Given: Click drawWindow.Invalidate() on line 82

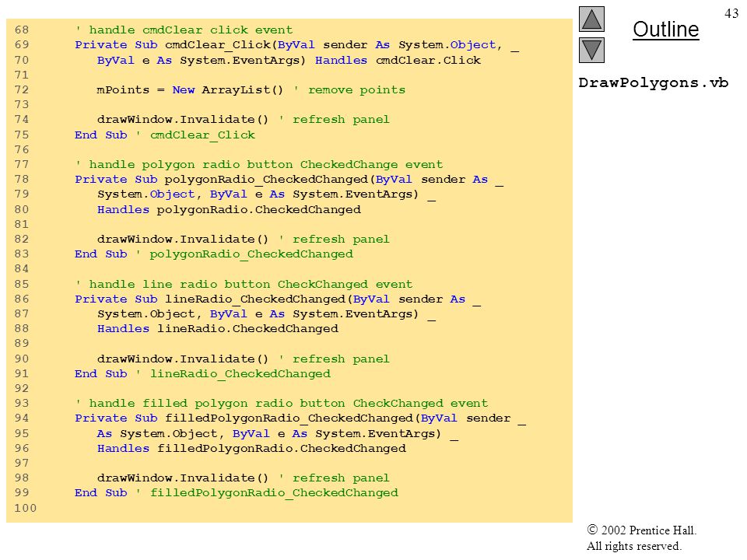Looking at the screenshot, I should click(182, 239).
